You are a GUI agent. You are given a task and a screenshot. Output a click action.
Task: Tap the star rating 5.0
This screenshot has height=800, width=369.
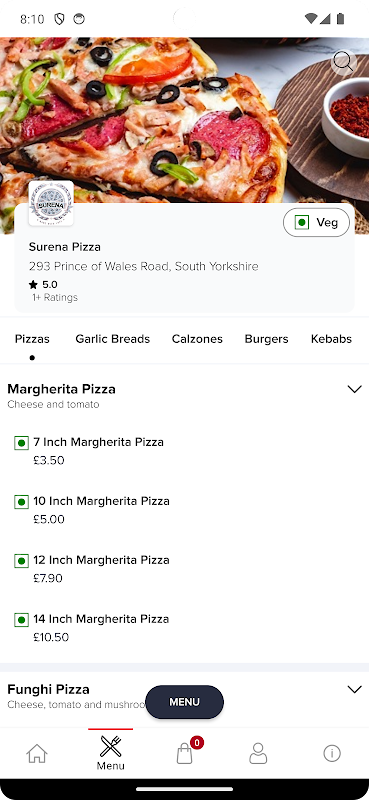coord(44,284)
